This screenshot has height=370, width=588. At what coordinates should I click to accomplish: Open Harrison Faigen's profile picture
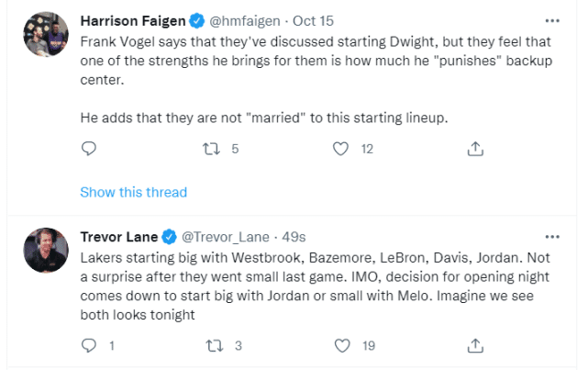[x=45, y=35]
